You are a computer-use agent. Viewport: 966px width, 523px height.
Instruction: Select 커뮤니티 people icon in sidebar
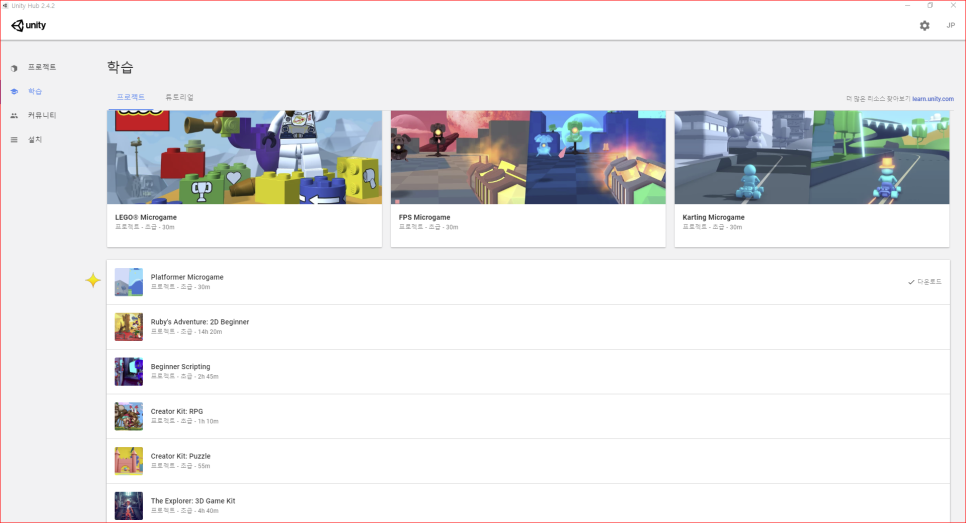coord(14,116)
